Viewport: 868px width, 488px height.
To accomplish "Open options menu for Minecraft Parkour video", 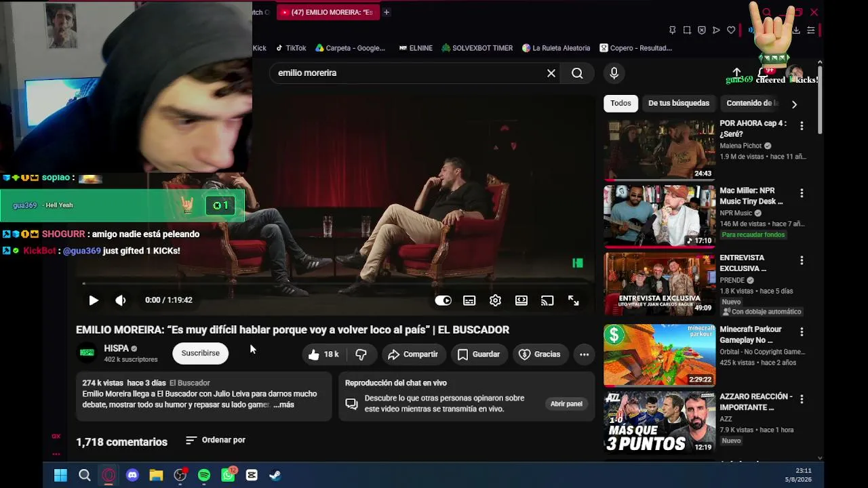I will (x=802, y=332).
